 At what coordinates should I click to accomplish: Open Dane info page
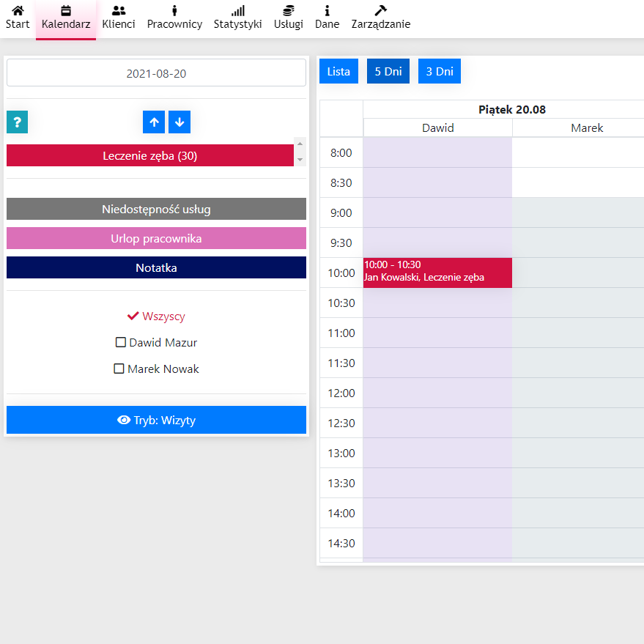click(x=327, y=18)
